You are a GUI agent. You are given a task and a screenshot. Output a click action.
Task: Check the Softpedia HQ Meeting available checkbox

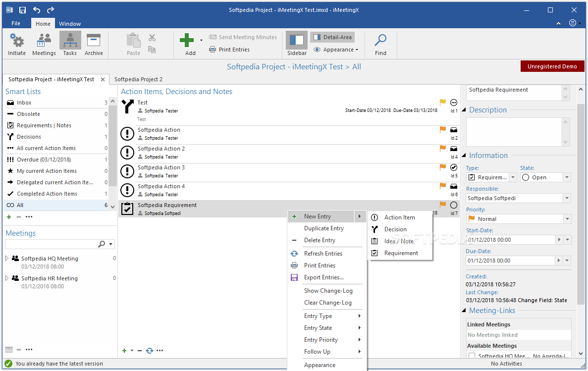coord(472,356)
